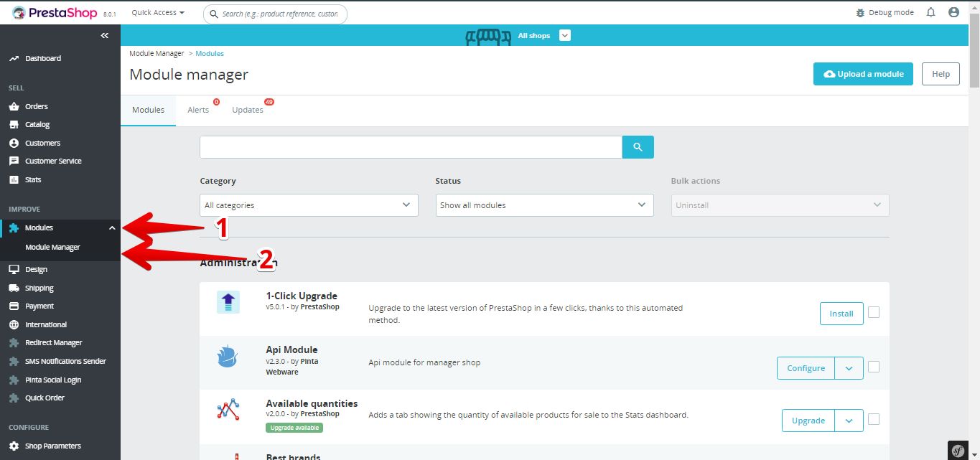Click the Api Module ship logo
This screenshot has width=980, height=460.
click(x=228, y=356)
